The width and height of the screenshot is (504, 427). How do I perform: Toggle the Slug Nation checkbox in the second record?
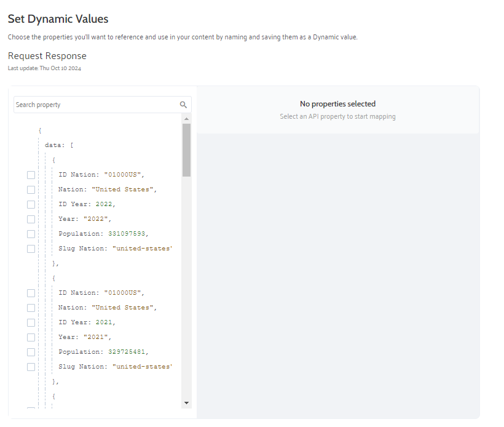[x=31, y=367]
